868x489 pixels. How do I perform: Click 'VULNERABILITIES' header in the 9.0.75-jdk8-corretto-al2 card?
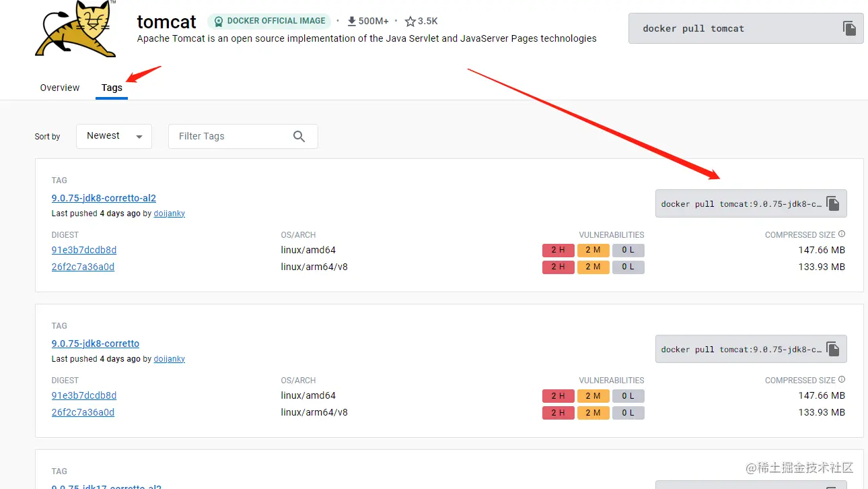(612, 235)
